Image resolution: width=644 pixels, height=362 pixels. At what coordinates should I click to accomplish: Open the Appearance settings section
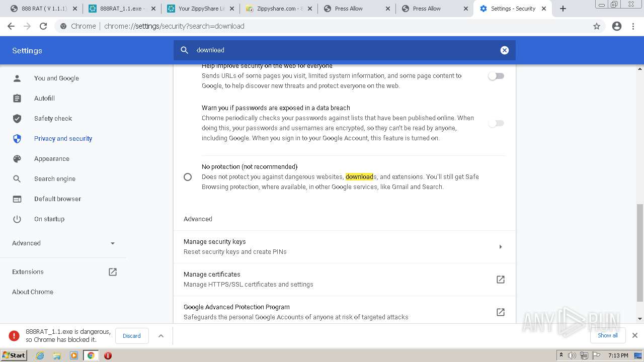click(x=52, y=159)
